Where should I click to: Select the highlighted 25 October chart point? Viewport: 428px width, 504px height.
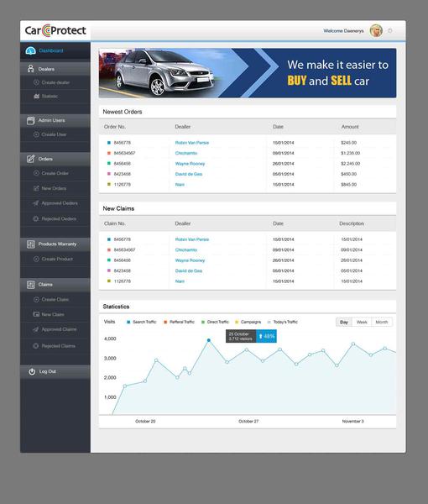(x=209, y=340)
